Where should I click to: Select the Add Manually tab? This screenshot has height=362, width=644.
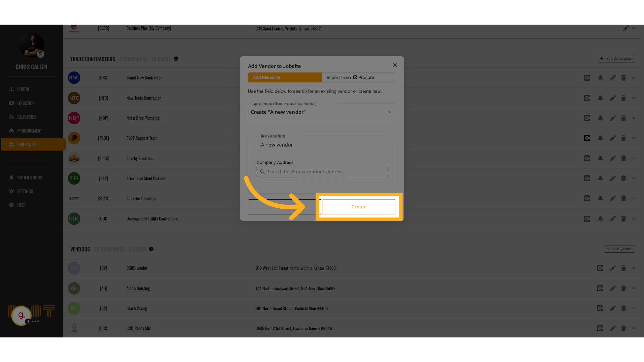click(x=284, y=77)
